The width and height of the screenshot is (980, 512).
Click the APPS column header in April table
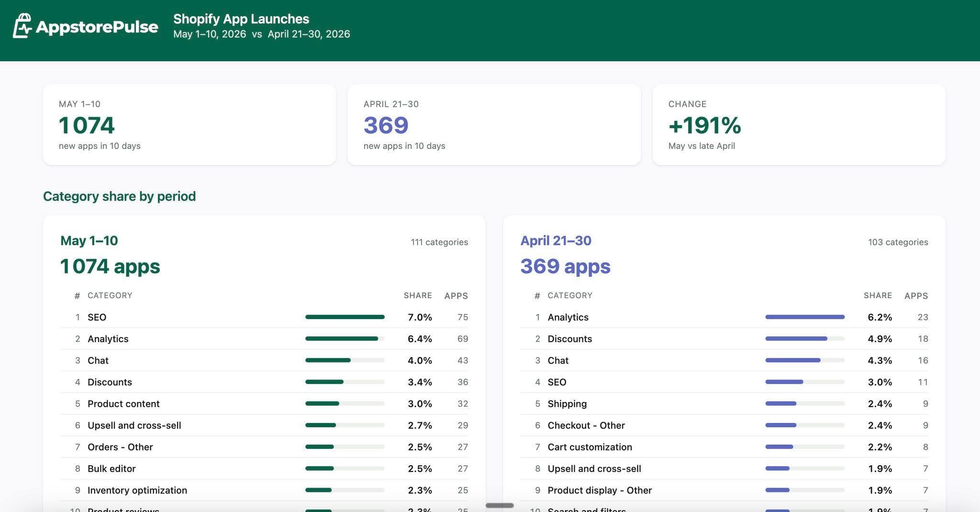pos(916,296)
